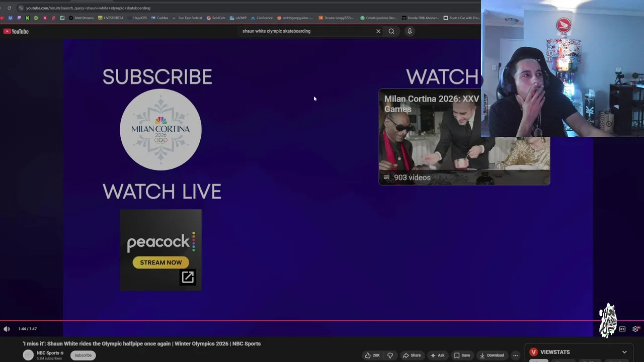
Task: Click the video title text
Action: 142,344
